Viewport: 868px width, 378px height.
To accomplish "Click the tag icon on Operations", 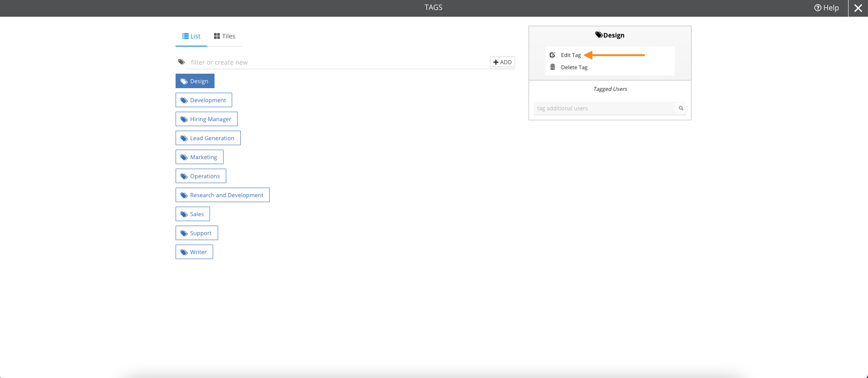I will 184,176.
